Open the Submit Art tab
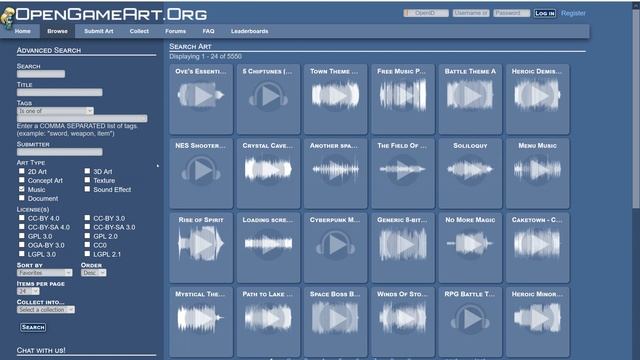 point(99,31)
